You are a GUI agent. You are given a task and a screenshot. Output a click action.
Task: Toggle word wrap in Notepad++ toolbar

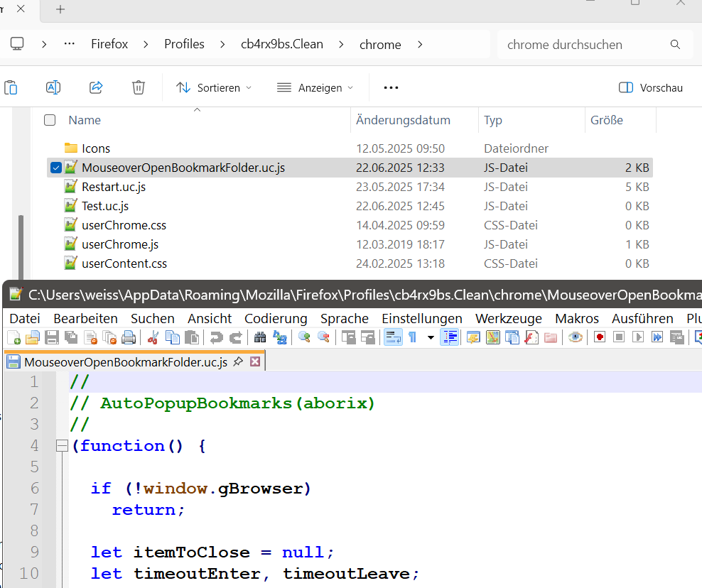coord(393,337)
